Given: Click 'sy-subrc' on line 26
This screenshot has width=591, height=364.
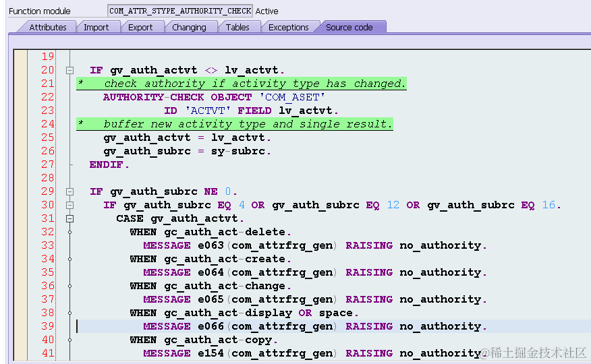Looking at the screenshot, I should (238, 151).
